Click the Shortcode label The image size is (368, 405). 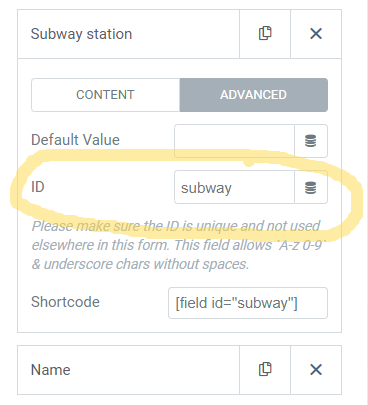pyautogui.click(x=65, y=302)
